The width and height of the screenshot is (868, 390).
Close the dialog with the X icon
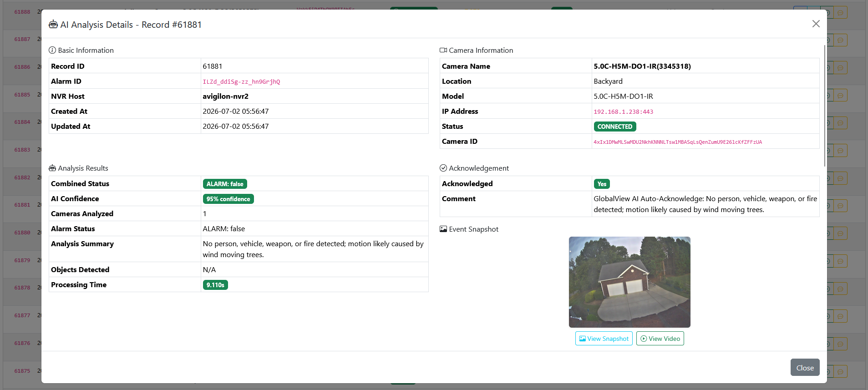click(816, 24)
